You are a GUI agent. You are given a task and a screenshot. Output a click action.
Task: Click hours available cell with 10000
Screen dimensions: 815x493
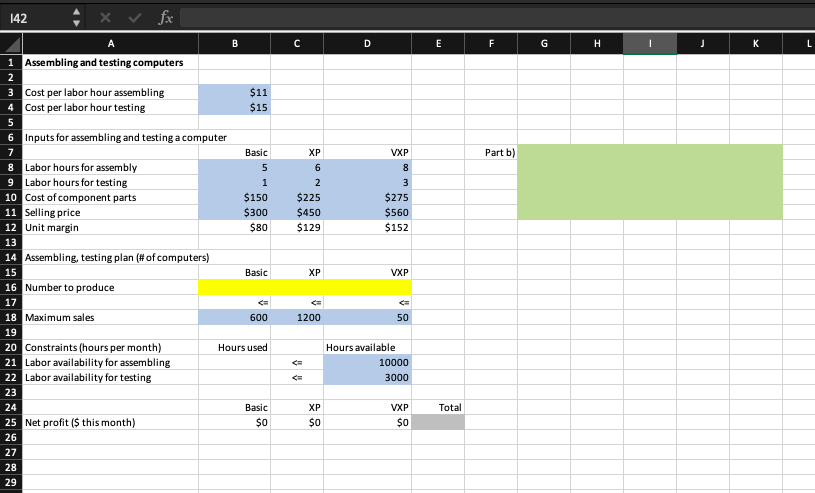[367, 362]
